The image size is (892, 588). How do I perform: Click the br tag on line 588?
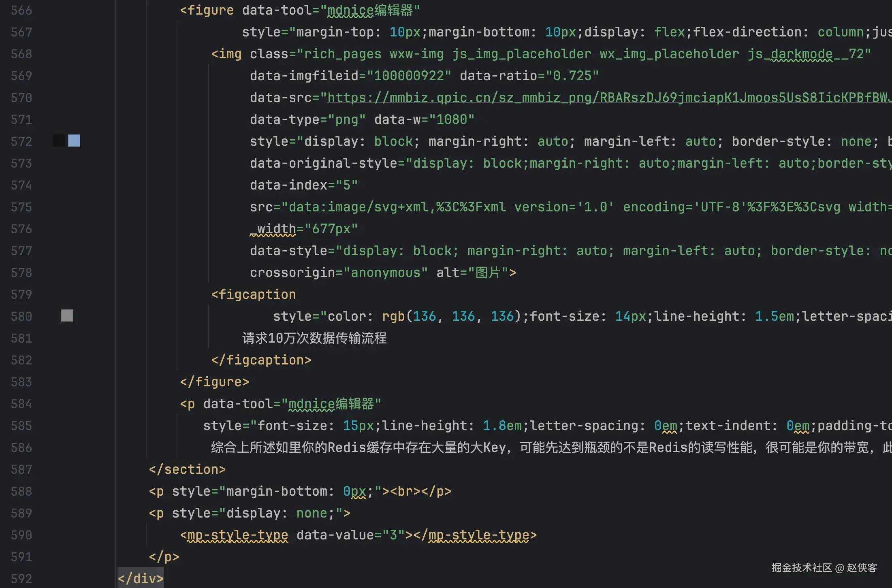coord(405,491)
